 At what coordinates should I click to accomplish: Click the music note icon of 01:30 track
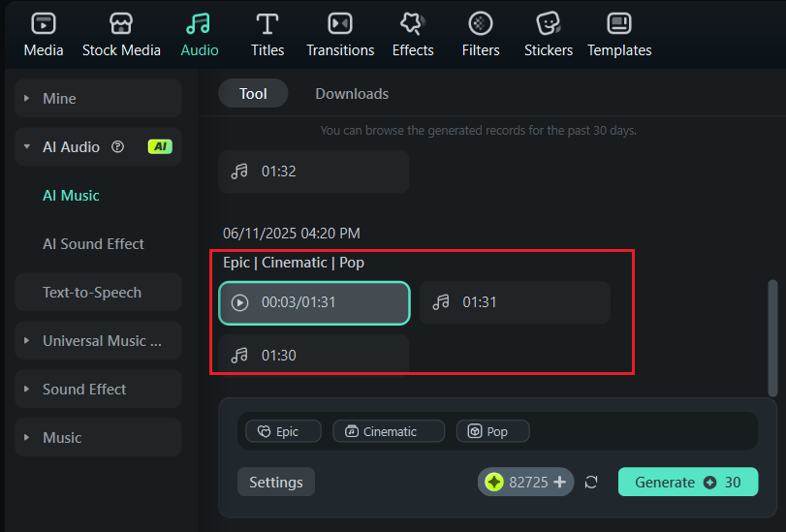[239, 356]
